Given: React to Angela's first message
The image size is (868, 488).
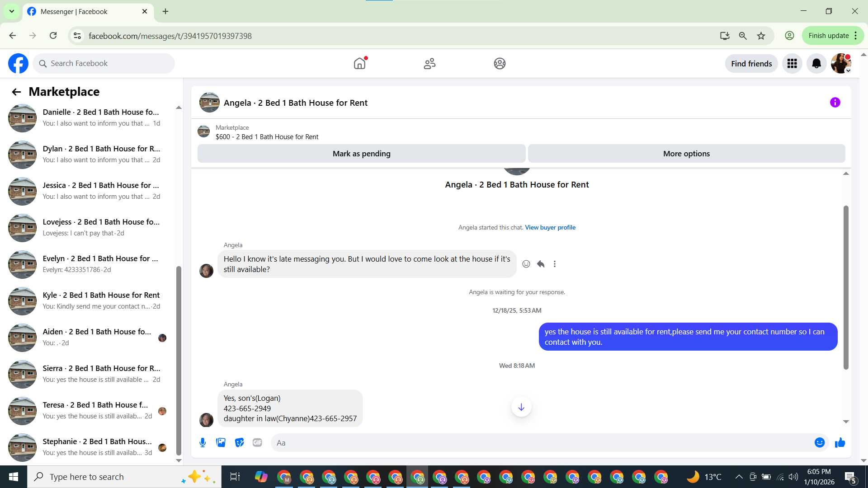Looking at the screenshot, I should 526,264.
